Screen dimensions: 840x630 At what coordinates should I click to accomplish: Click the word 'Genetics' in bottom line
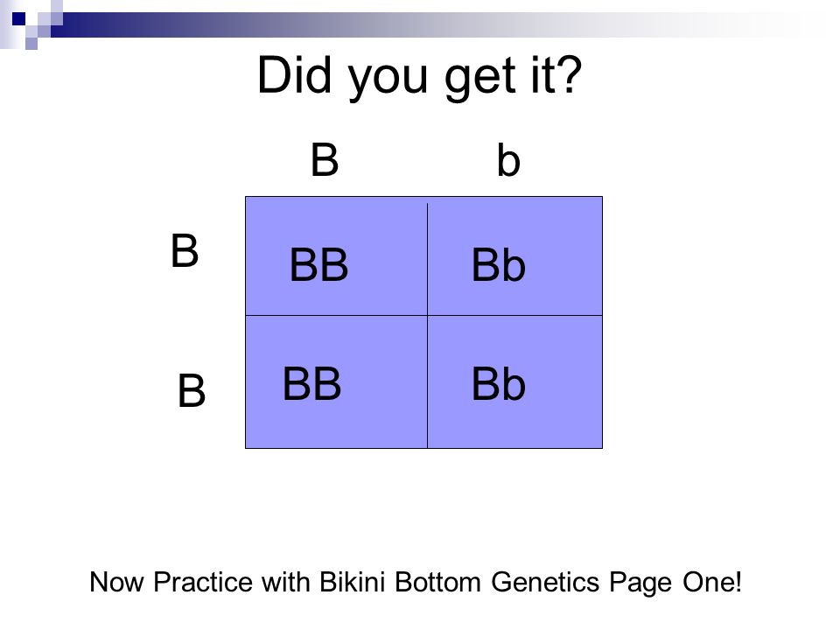(545, 583)
